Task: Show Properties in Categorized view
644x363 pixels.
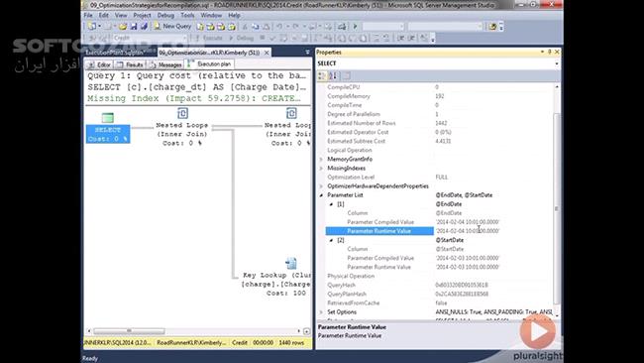Action: coord(322,75)
